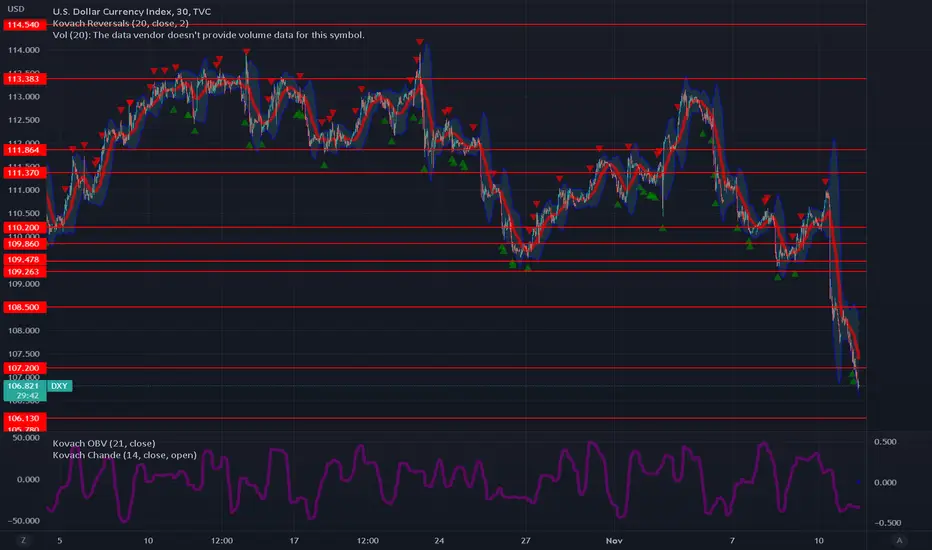This screenshot has height=550, width=932.
Task: Select the Kovach Chande (14, close, open) legend
Action: [x=124, y=455]
